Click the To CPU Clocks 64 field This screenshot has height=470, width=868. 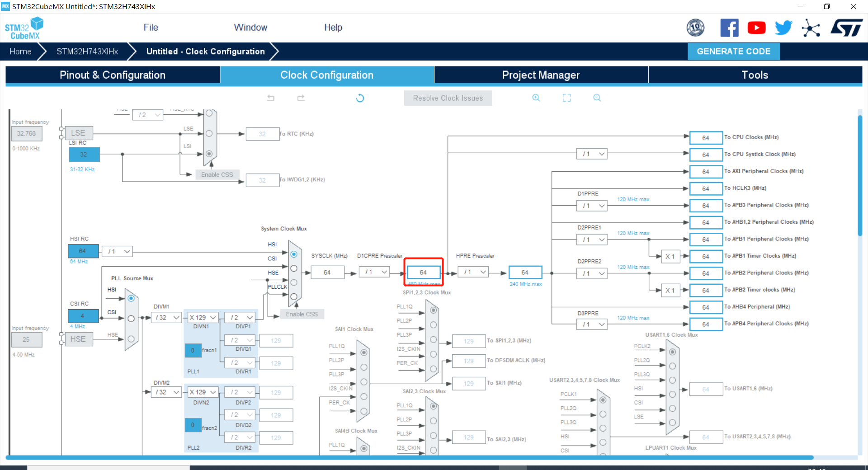pyautogui.click(x=706, y=138)
